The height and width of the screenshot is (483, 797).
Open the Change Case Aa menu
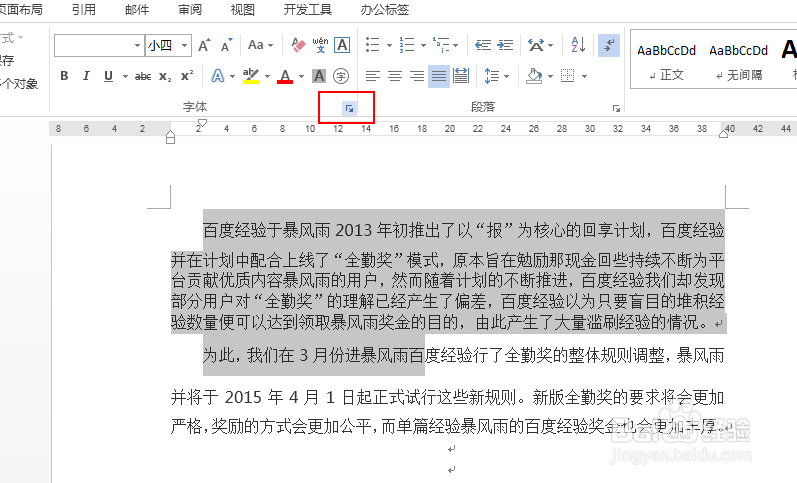point(260,45)
